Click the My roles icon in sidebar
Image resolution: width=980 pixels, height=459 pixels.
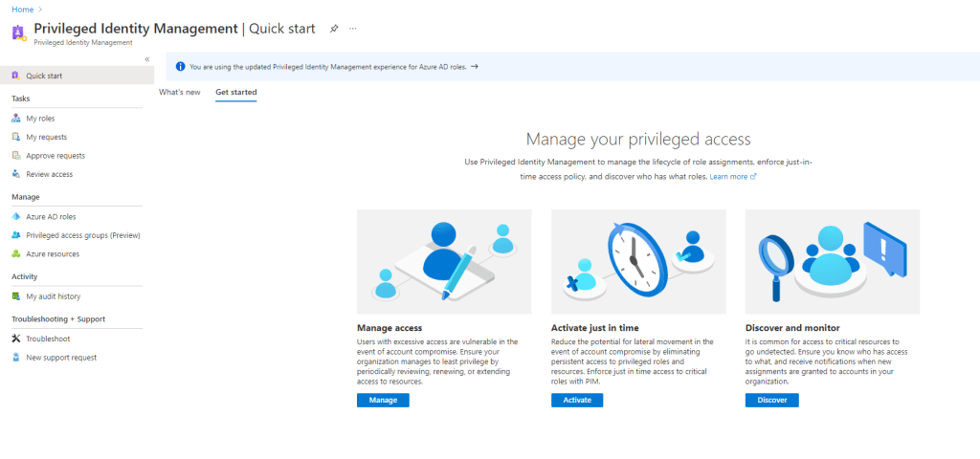coord(16,119)
